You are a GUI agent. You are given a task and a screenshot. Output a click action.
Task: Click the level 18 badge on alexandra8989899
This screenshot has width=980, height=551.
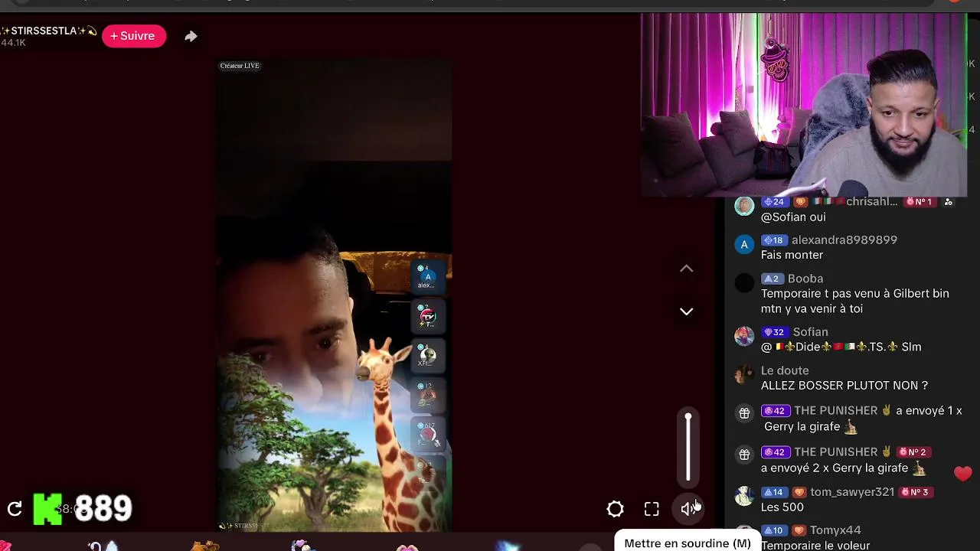pos(774,240)
